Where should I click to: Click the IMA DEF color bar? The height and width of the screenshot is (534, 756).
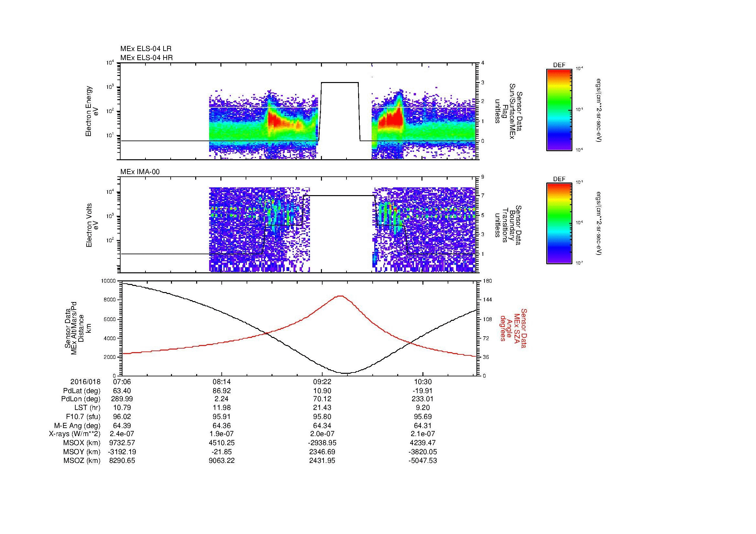click(559, 224)
